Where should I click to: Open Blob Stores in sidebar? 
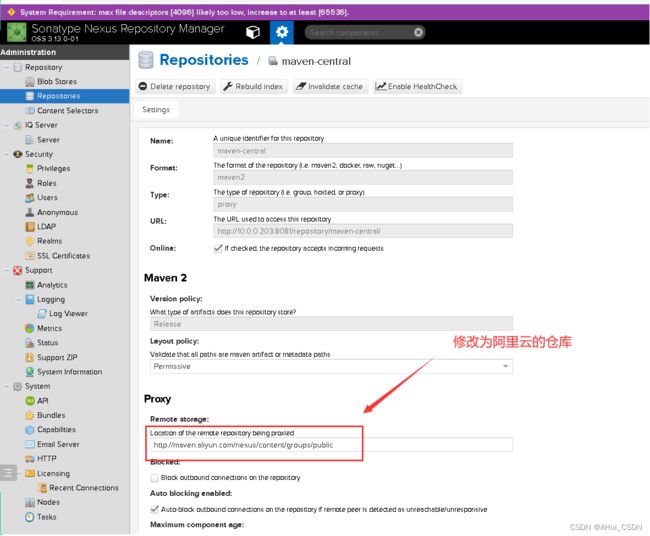coord(57,82)
